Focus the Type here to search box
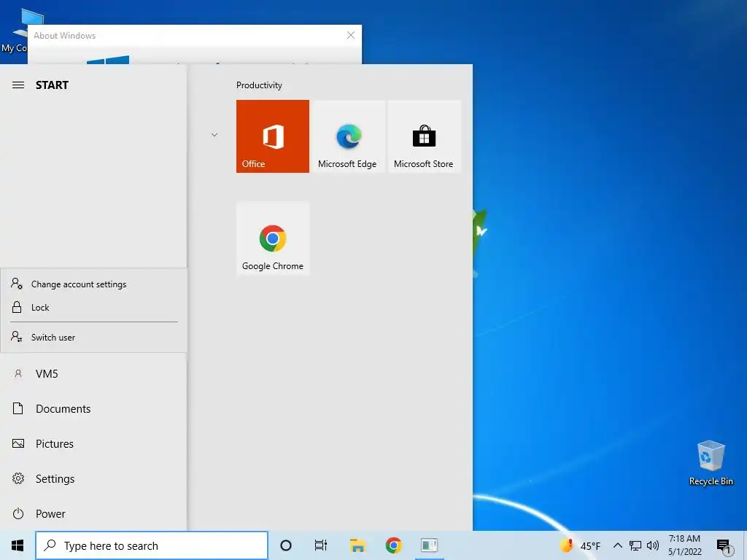Image resolution: width=747 pixels, height=560 pixels. (x=152, y=545)
